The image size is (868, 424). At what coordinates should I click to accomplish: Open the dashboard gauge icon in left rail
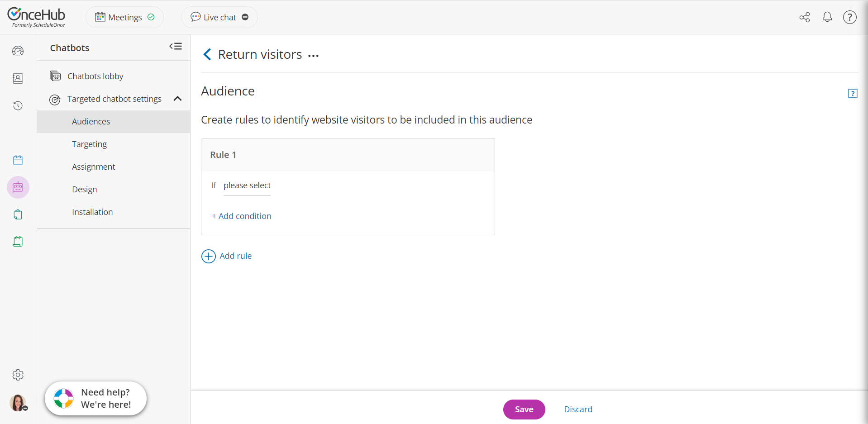(x=18, y=51)
